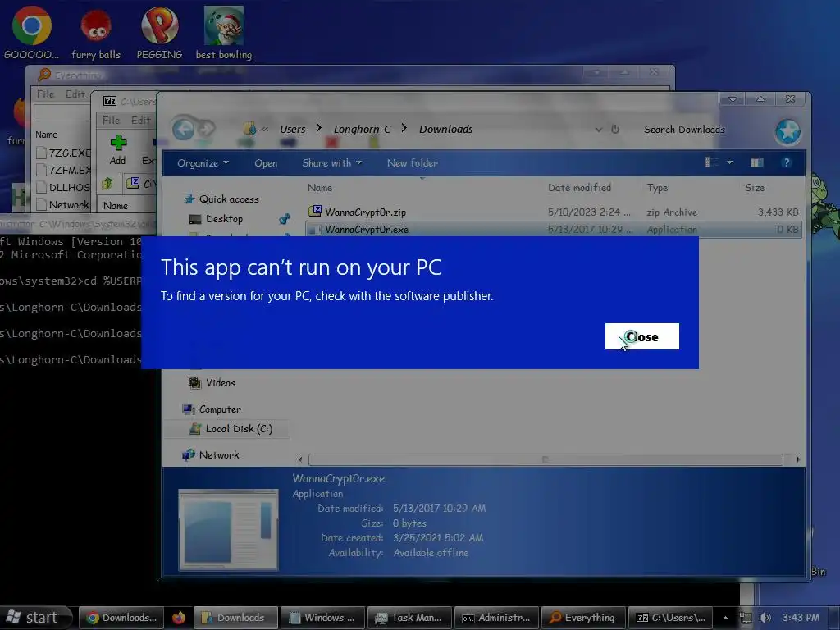Open the GOOOOO Chrome desktop icon

tap(32, 33)
